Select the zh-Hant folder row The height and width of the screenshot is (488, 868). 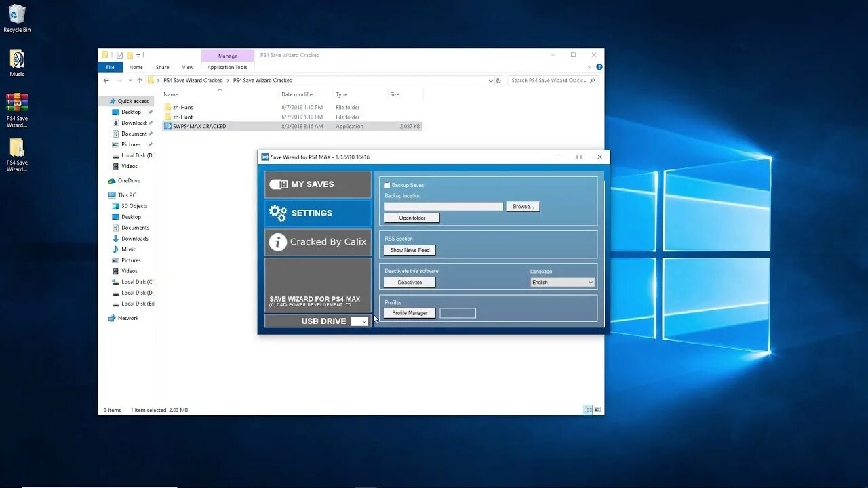point(292,117)
